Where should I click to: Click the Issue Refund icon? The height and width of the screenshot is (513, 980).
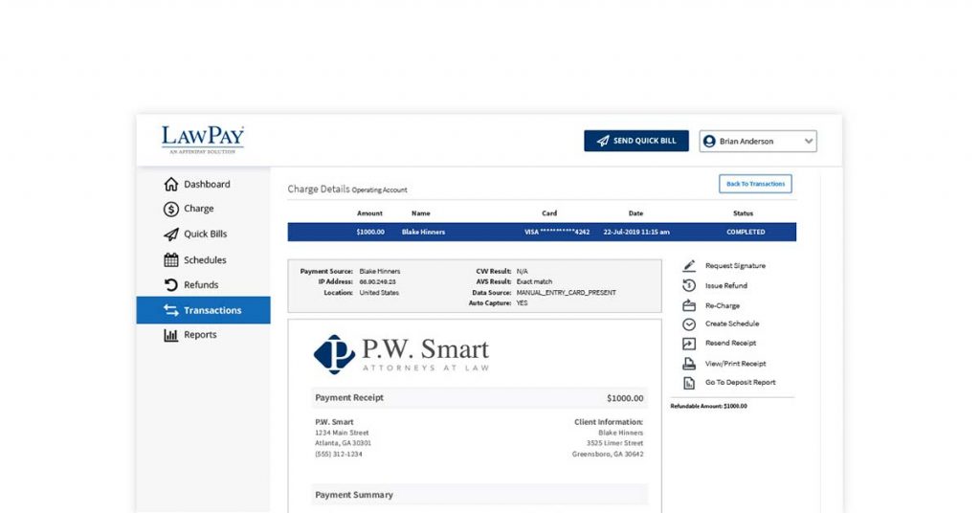(x=689, y=285)
